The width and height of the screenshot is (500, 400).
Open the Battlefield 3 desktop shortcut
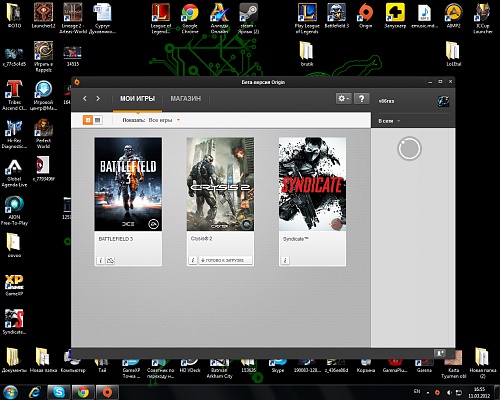click(336, 16)
